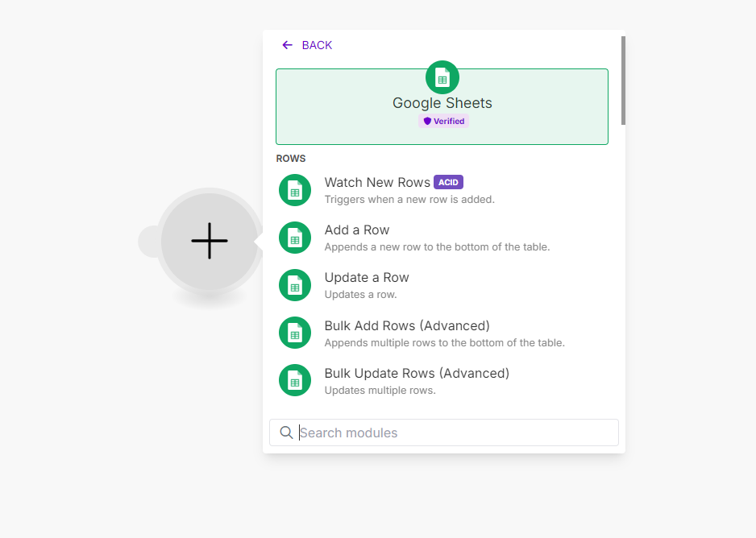Viewport: 756px width, 538px height.
Task: Click the module list scrollbar
Action: [623, 81]
